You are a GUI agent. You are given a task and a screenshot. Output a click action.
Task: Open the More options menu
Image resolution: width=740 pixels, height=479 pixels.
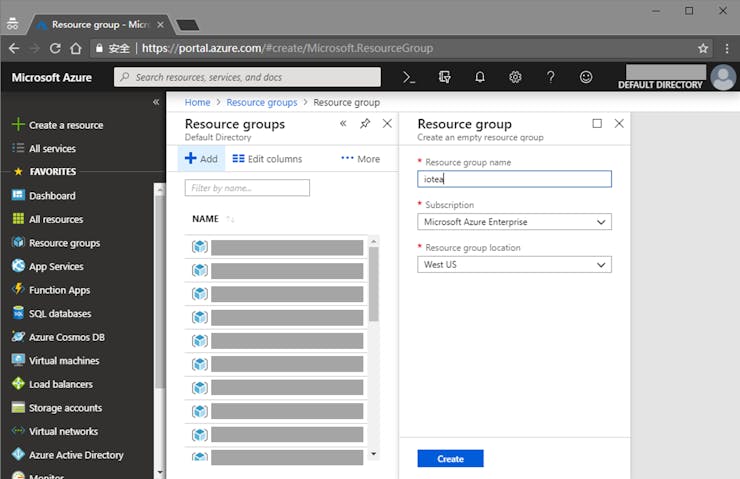(x=360, y=159)
